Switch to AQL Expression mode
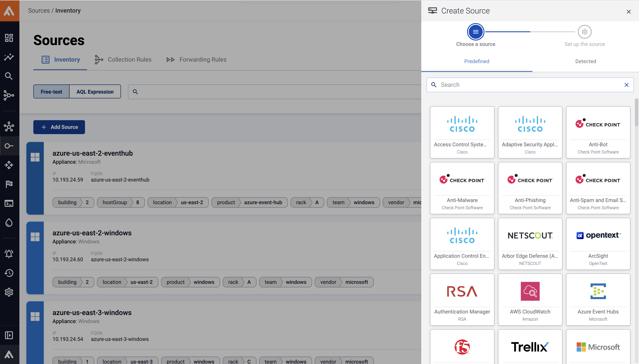Screen dimensions: 639x364 tap(95, 92)
